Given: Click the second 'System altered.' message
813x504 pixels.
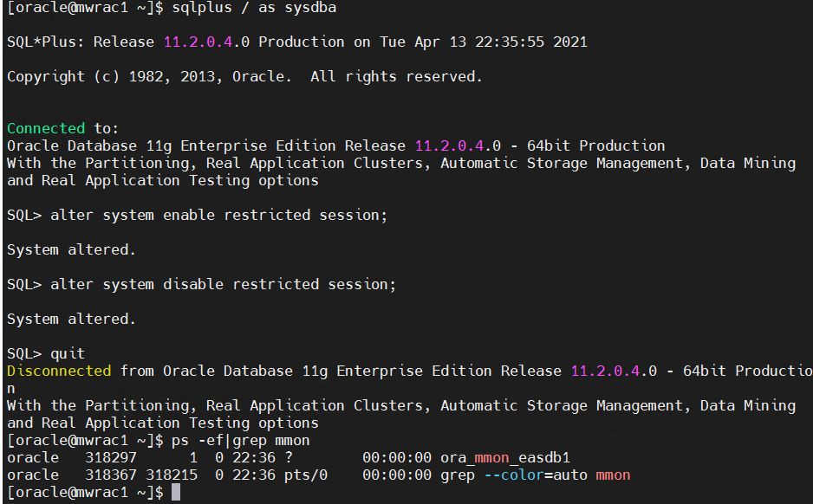Looking at the screenshot, I should coord(71,319).
